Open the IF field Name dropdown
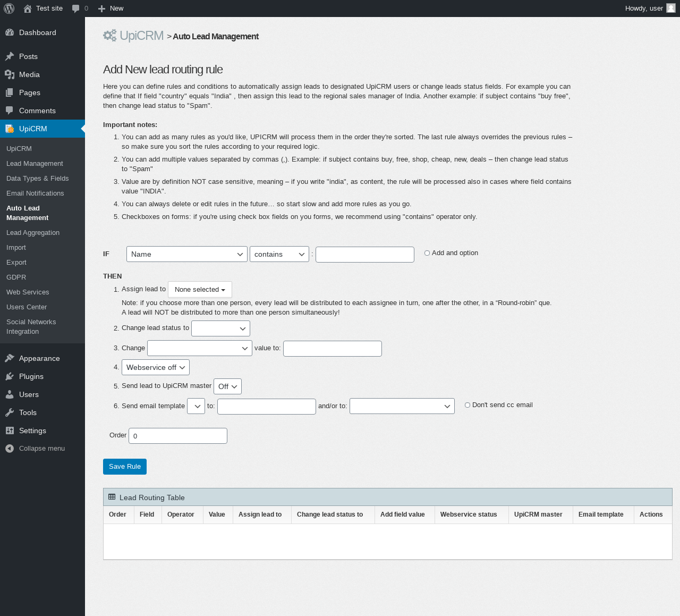The image size is (680, 616). [187, 254]
